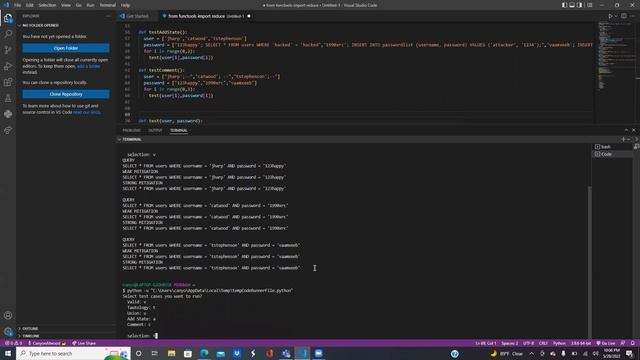
Task: Open the Manage gear icon
Action: tap(8, 331)
